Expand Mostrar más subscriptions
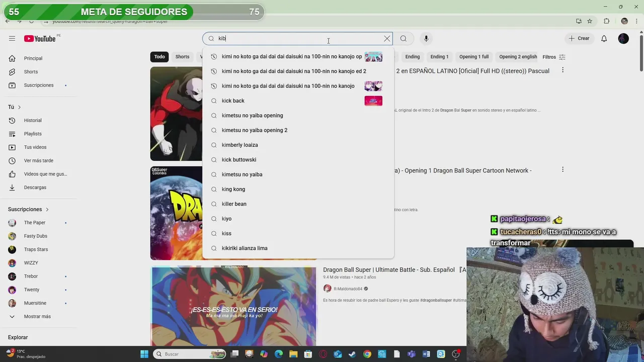644x362 pixels. tap(38, 317)
